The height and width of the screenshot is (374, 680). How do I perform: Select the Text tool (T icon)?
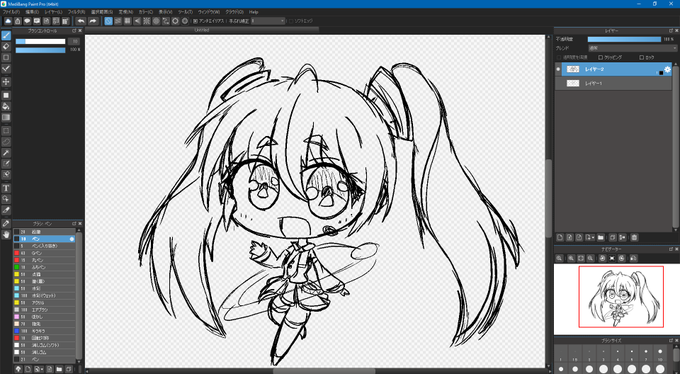6,188
